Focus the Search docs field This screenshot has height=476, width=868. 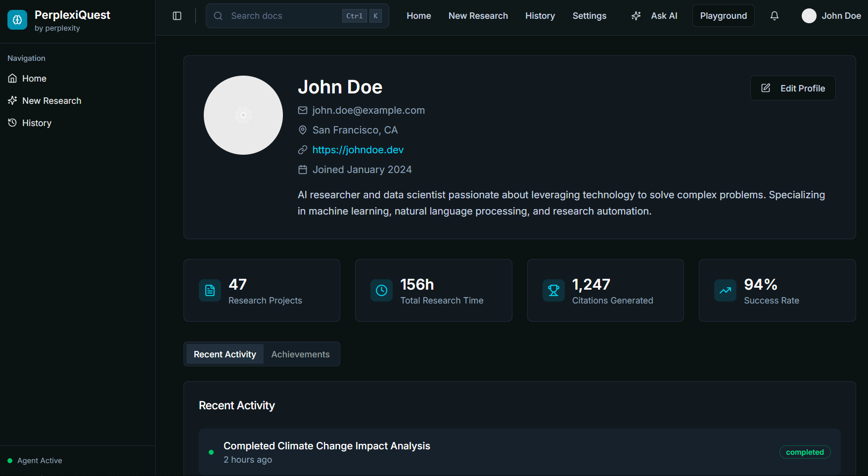click(297, 16)
